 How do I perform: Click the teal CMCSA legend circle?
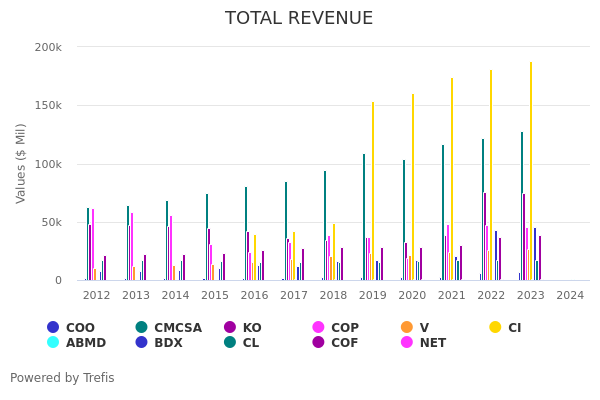pos(142,327)
